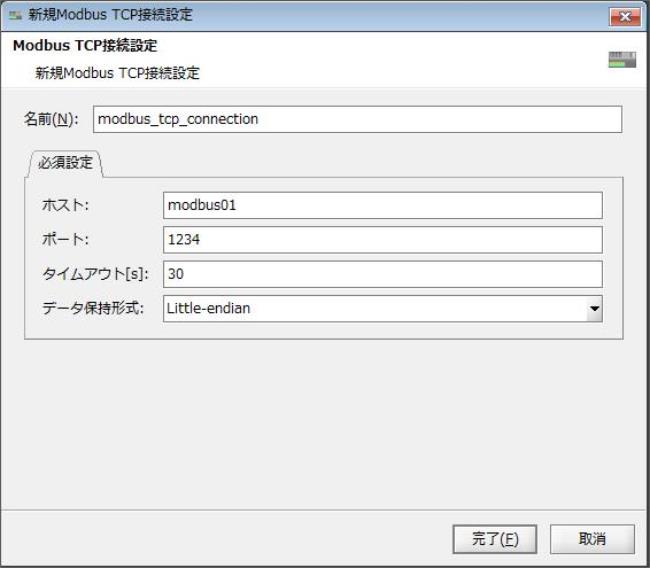Click the 名前 input field with modbus_tcp_connection
This screenshot has height=568, width=650.
(357, 119)
